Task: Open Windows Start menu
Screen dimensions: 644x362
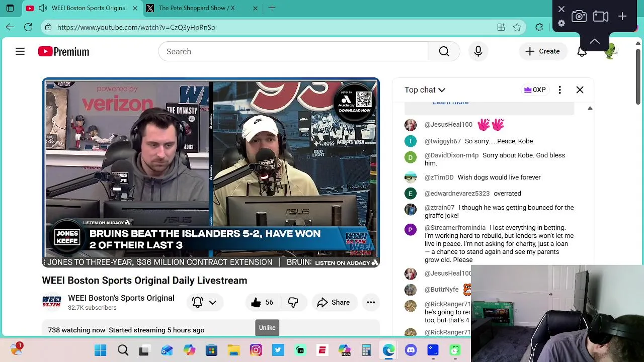Action: (100, 350)
